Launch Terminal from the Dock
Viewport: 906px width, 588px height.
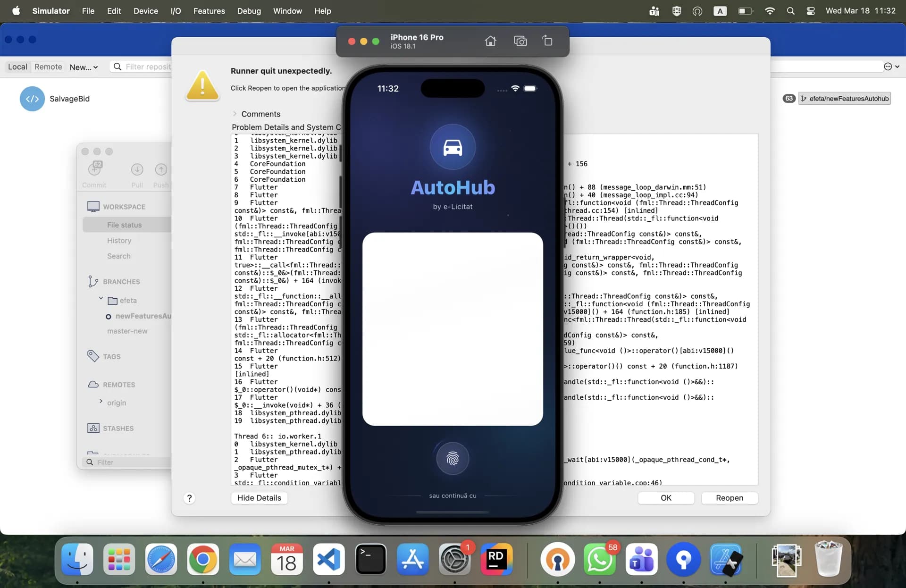pos(370,560)
